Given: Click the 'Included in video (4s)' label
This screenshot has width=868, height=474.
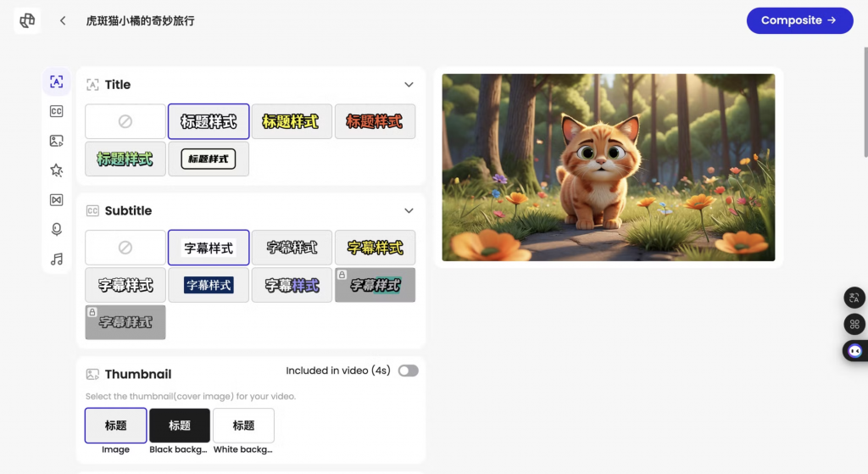Looking at the screenshot, I should tap(338, 371).
